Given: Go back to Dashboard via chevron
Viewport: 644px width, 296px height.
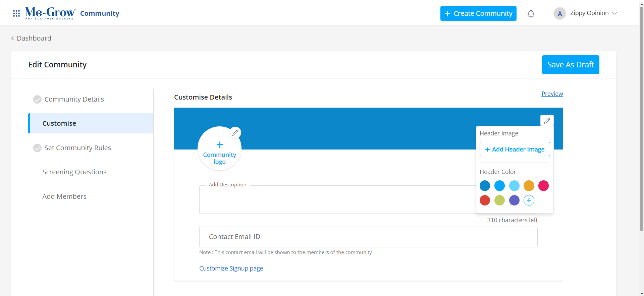Looking at the screenshot, I should click(x=13, y=39).
